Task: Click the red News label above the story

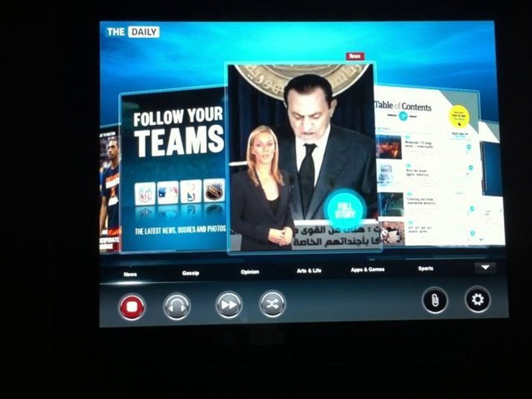Action: tap(355, 56)
